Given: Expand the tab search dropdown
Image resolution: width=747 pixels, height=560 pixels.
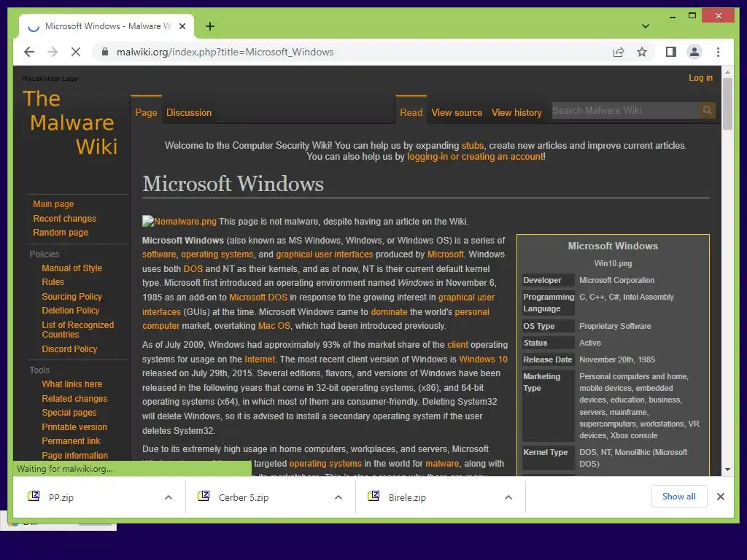Looking at the screenshot, I should (645, 26).
